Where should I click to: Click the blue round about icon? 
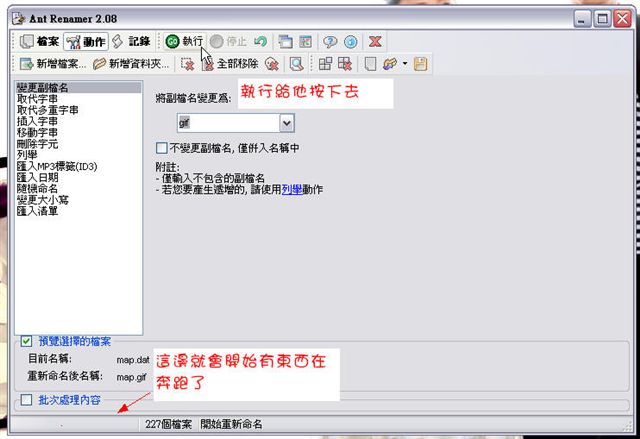(x=351, y=41)
